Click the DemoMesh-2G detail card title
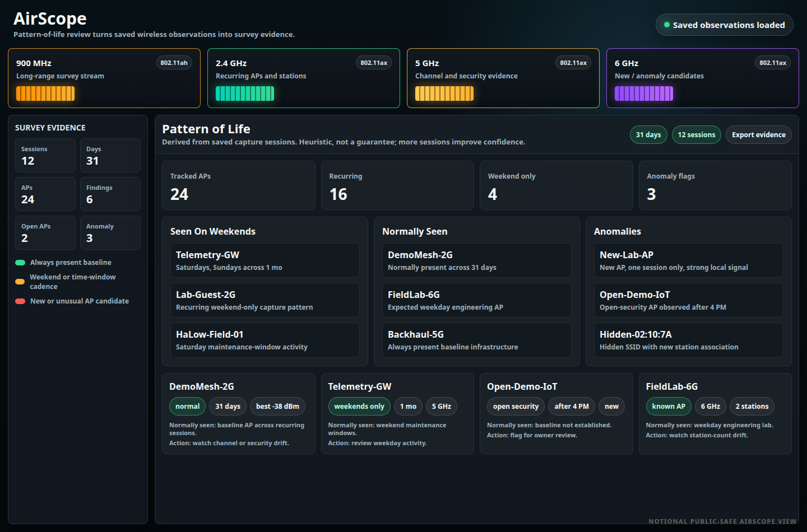Image resolution: width=807 pixels, height=532 pixels. pyautogui.click(x=202, y=386)
